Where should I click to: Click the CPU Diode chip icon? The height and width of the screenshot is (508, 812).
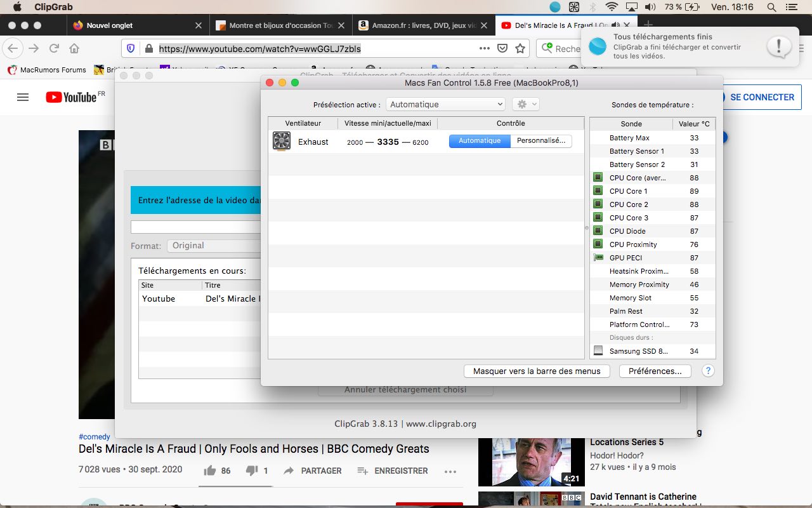(x=598, y=231)
